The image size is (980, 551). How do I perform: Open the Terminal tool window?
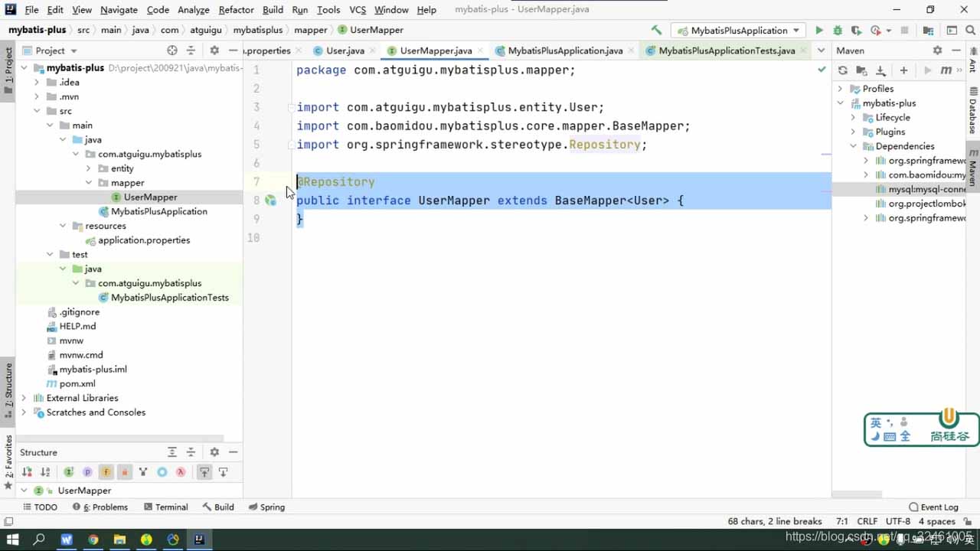[165, 507]
